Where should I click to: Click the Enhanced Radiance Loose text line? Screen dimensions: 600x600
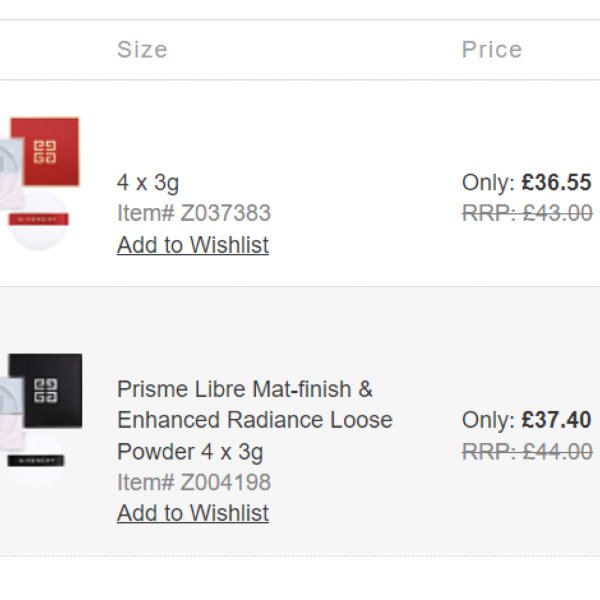pyautogui.click(x=254, y=420)
